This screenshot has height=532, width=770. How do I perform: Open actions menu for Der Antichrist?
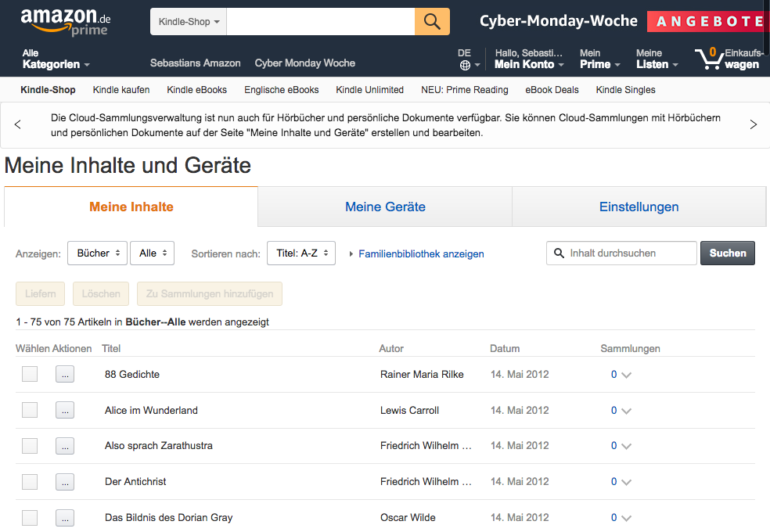[x=65, y=482]
